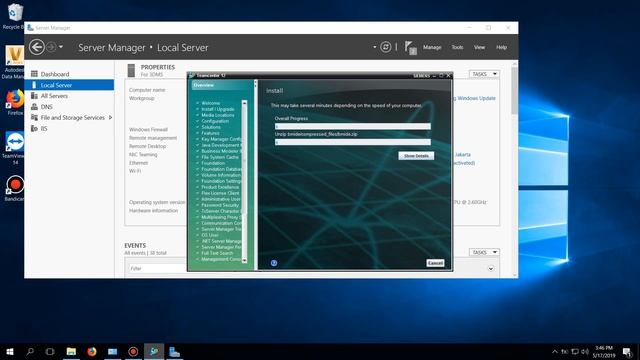Click the Show Details button
Screen dimensions: 640x360
coord(416,156)
